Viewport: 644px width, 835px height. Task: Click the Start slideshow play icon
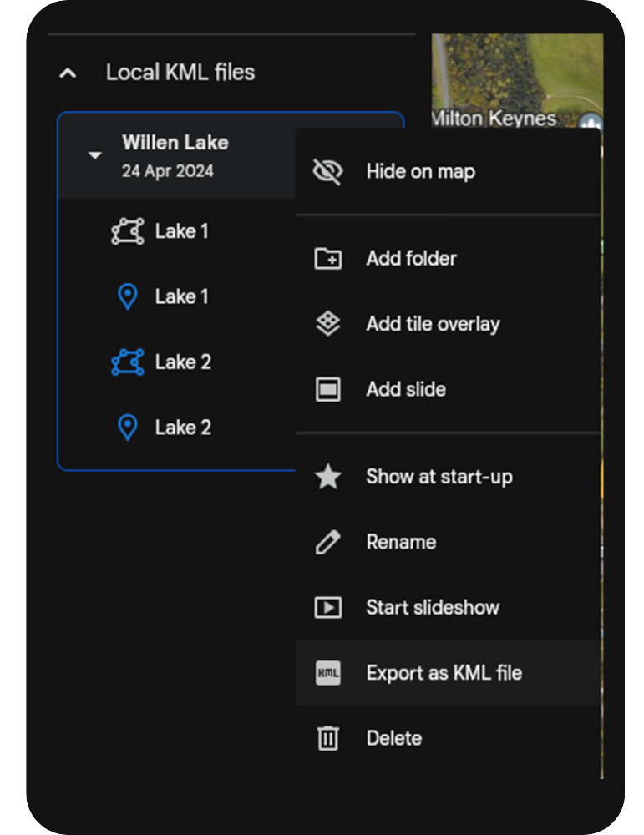coord(327,607)
